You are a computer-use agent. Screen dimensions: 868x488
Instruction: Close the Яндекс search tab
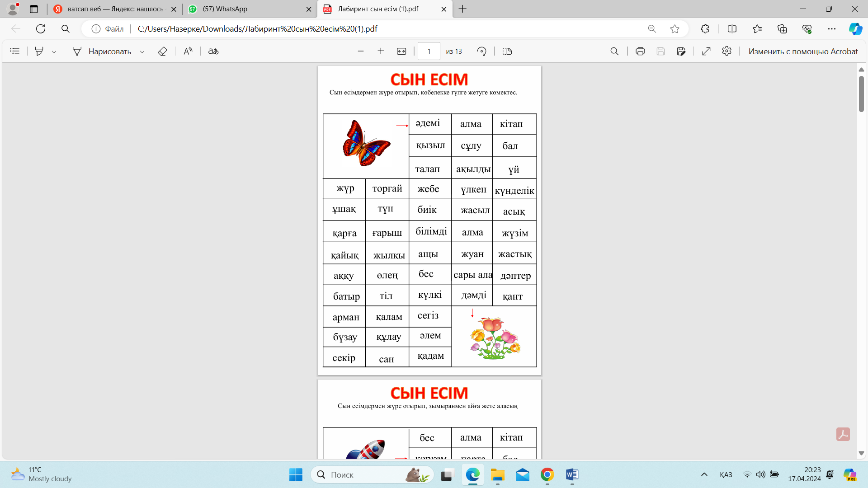(174, 9)
